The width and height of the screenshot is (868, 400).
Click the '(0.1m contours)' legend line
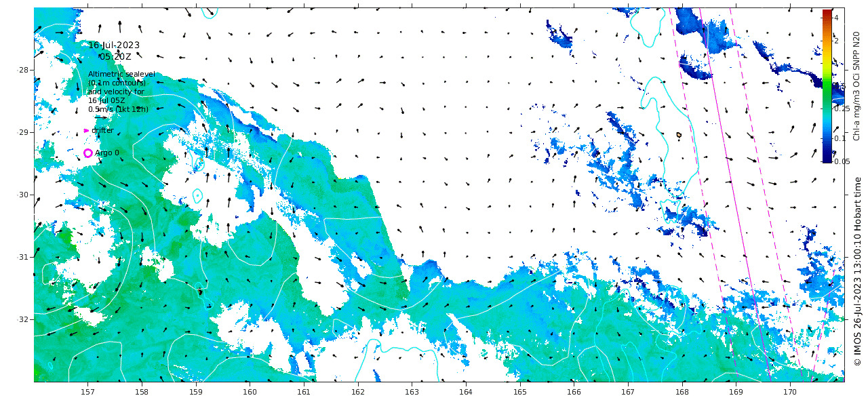(117, 83)
